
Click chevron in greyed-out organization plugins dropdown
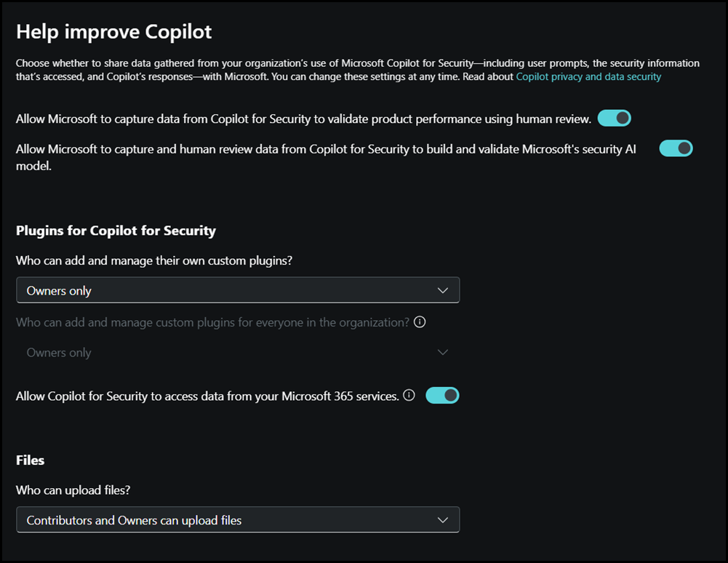(443, 353)
